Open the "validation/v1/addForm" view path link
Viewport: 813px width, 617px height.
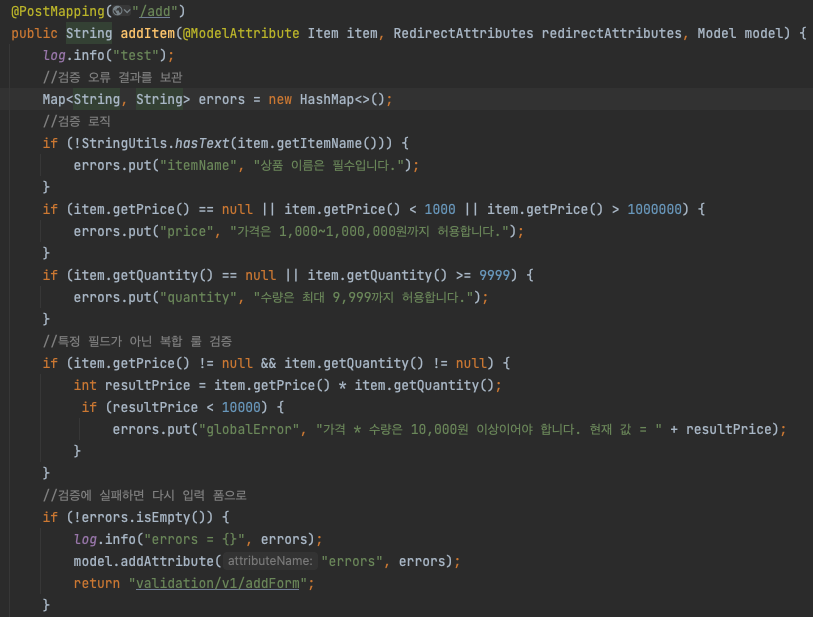(x=218, y=583)
